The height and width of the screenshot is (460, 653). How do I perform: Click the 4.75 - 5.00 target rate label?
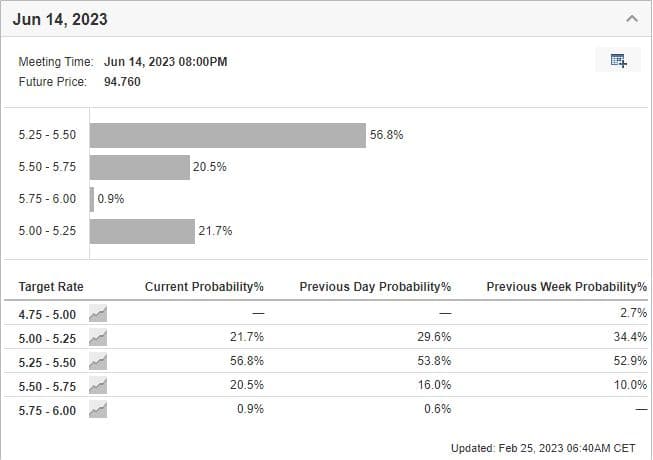[47, 313]
